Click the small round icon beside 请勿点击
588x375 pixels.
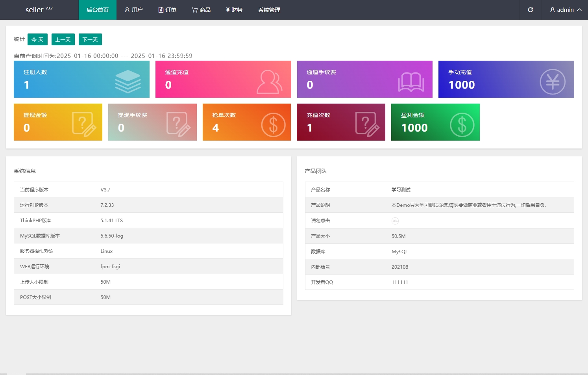(x=395, y=221)
